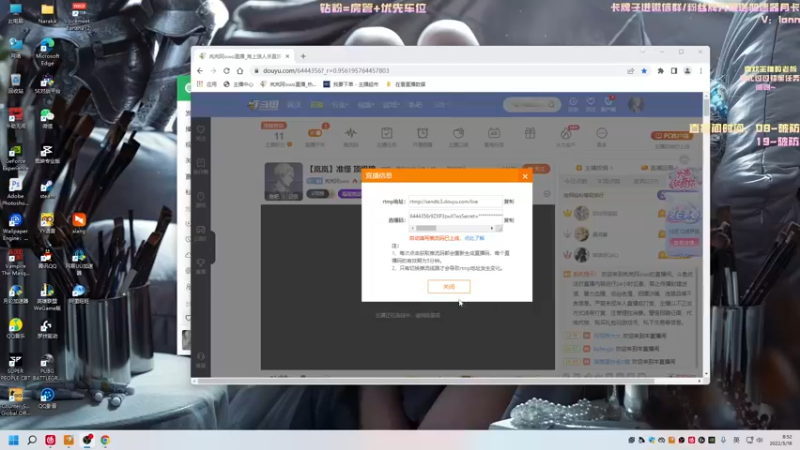Image resolution: width=800 pixels, height=450 pixels.
Task: Open the PUBG BATTLEGROUNDS desktop shortcut
Action: (x=47, y=364)
